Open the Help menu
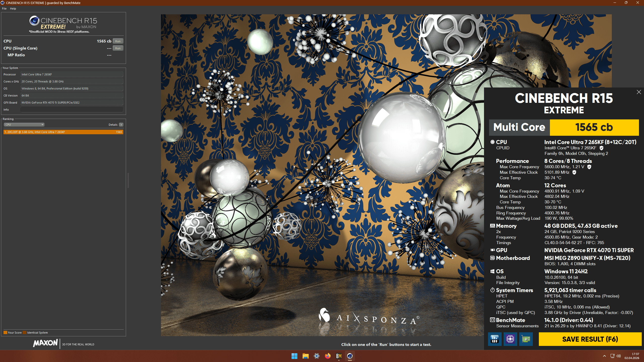Viewport: 644px width, 362px height. [13, 9]
